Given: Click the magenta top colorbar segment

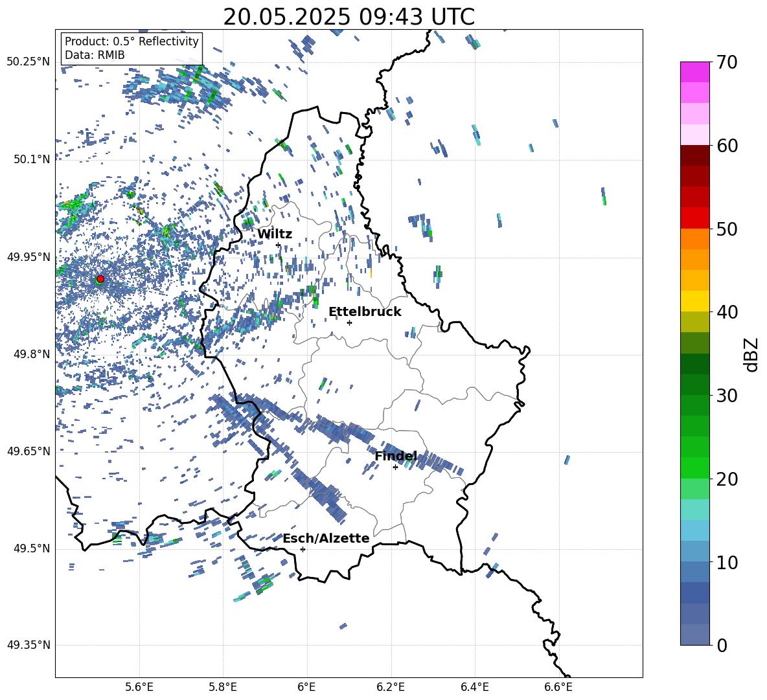Looking at the screenshot, I should click(x=694, y=72).
